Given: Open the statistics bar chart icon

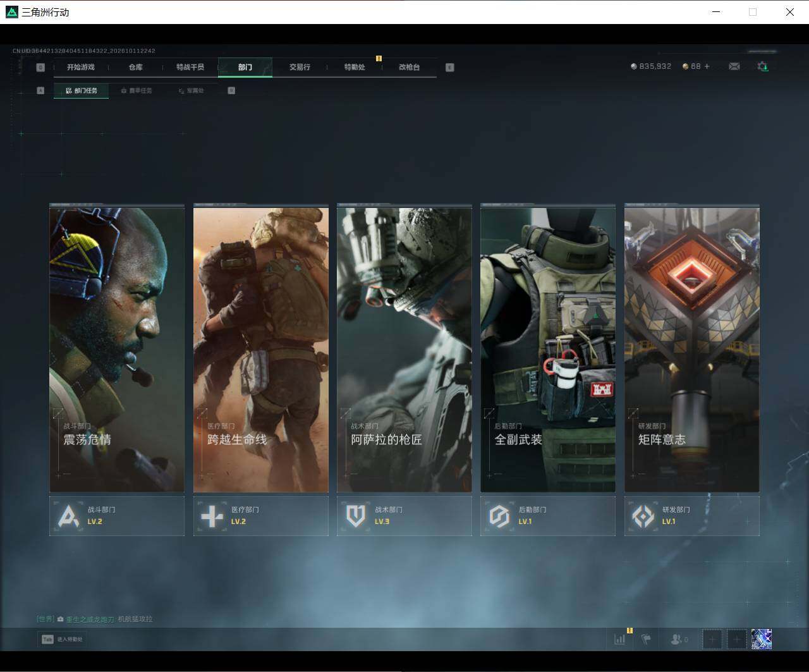Looking at the screenshot, I should pyautogui.click(x=620, y=639).
